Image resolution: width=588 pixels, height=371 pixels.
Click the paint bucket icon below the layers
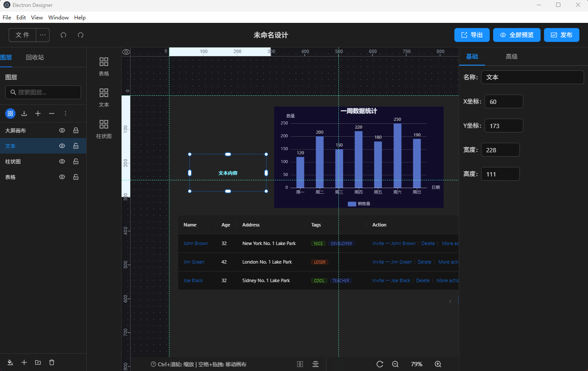tap(10, 362)
